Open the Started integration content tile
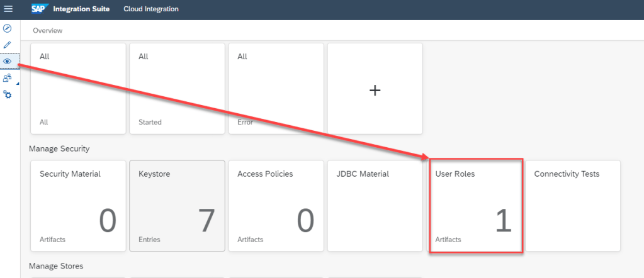 [x=177, y=89]
